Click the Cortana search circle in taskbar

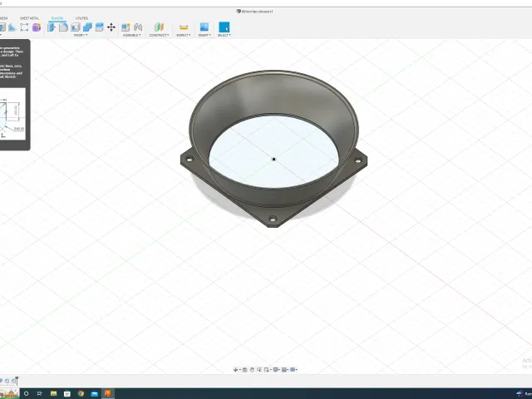26,393
